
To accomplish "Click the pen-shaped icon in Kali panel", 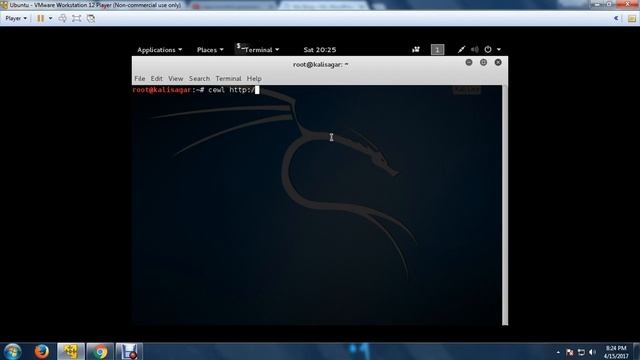I will point(461,50).
